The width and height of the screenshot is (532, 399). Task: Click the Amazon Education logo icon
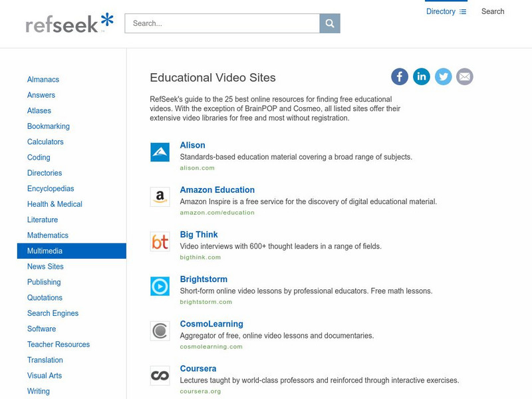pos(160,197)
